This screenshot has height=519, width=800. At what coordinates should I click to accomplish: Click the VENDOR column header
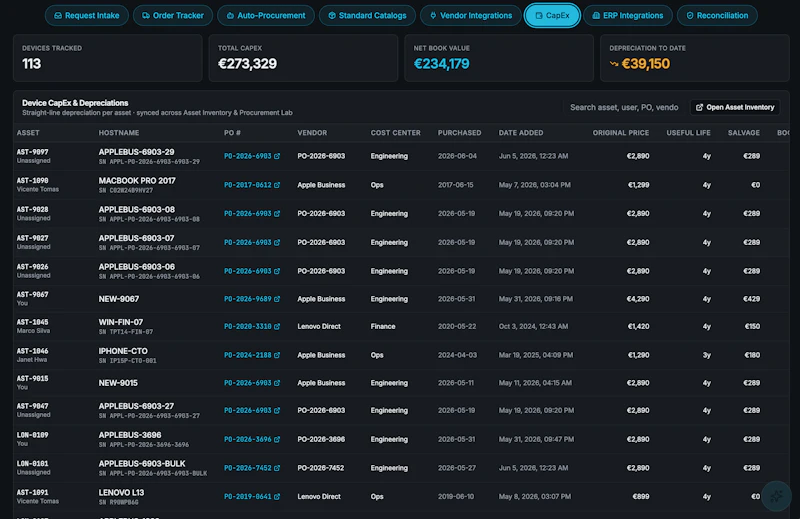coord(312,133)
